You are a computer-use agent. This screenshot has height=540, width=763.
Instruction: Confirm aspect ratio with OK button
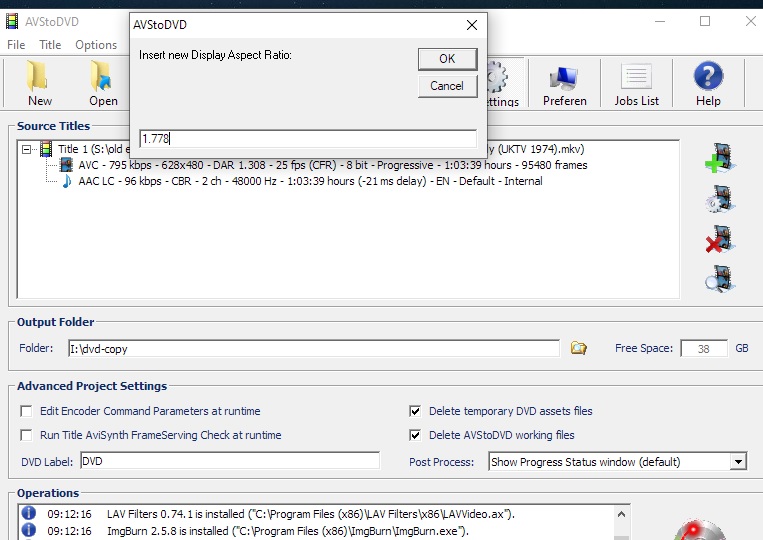click(447, 59)
